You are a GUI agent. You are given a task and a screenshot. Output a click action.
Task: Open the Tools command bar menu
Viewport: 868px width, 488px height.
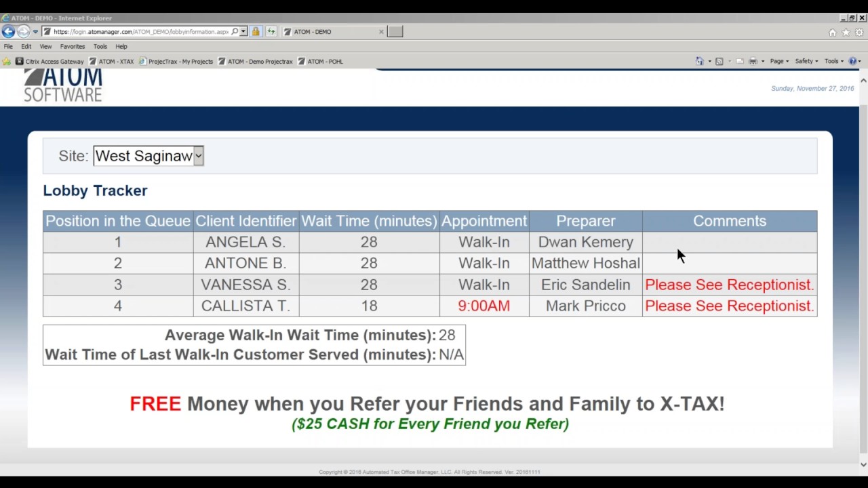(x=834, y=62)
